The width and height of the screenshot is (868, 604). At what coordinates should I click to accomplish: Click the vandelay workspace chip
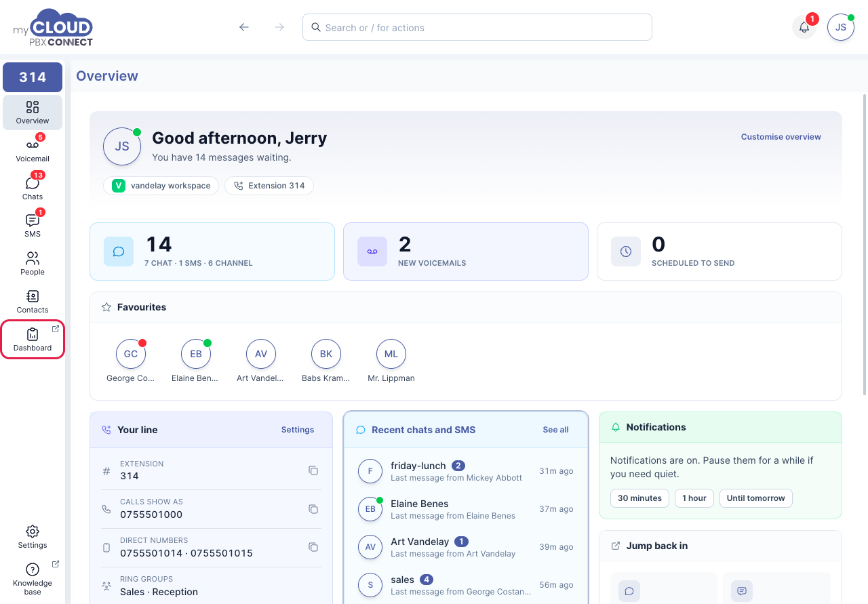[161, 186]
